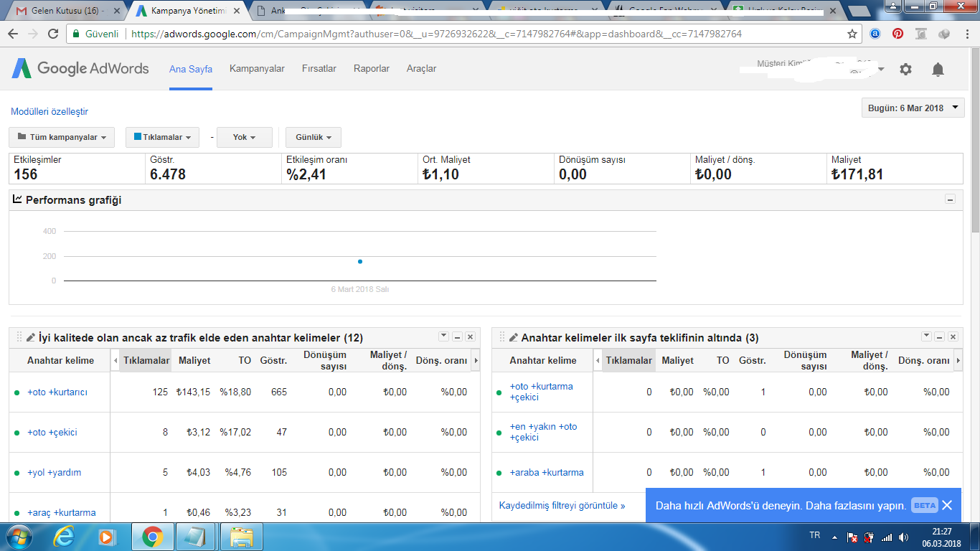Viewport: 980px width, 551px height.
Task: Bookmark this page with the star icon
Action: pyautogui.click(x=852, y=34)
